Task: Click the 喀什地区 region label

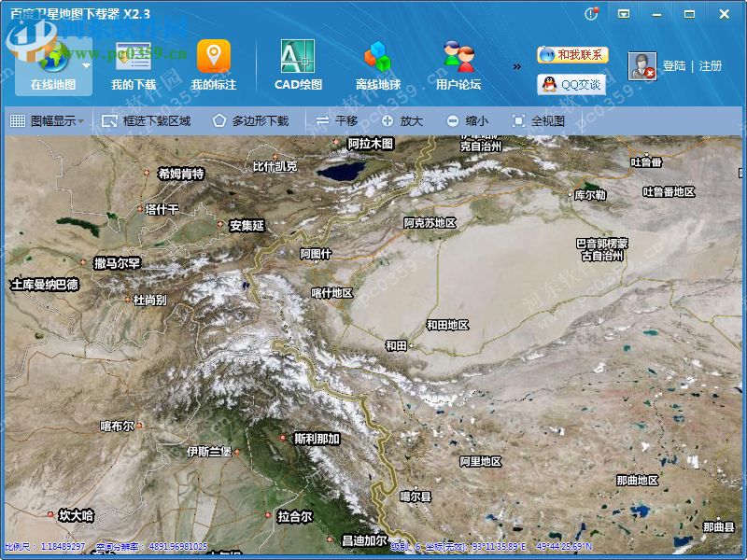Action: 332,293
